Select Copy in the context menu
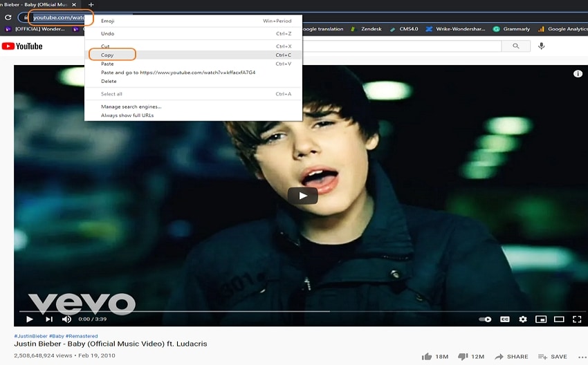This screenshot has height=365, width=588. click(x=193, y=55)
